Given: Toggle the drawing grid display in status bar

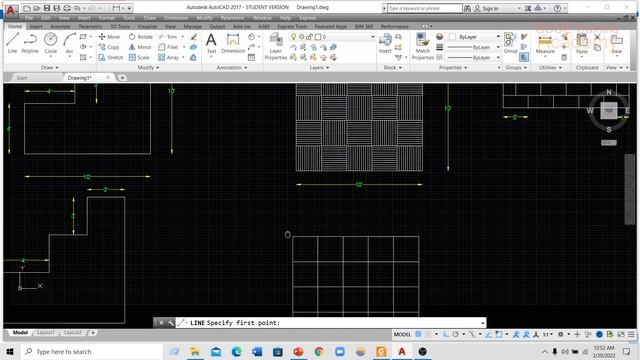Looking at the screenshot, I should click(x=418, y=334).
